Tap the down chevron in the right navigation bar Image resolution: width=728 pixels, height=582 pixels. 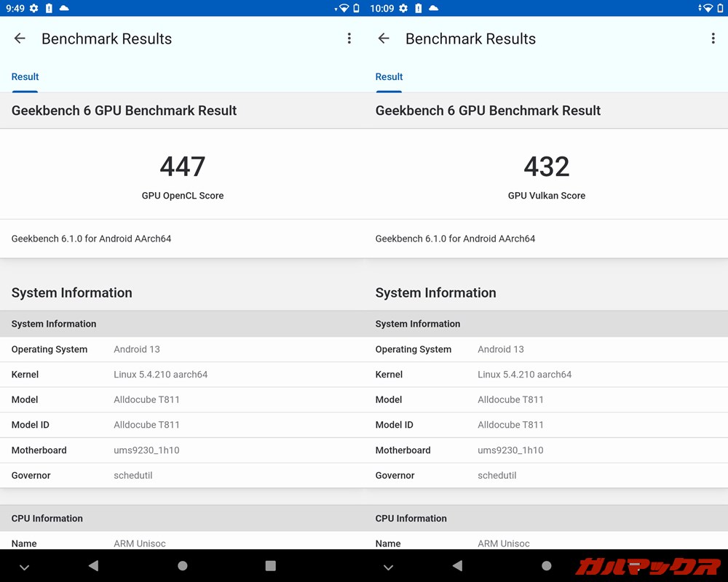point(388,567)
